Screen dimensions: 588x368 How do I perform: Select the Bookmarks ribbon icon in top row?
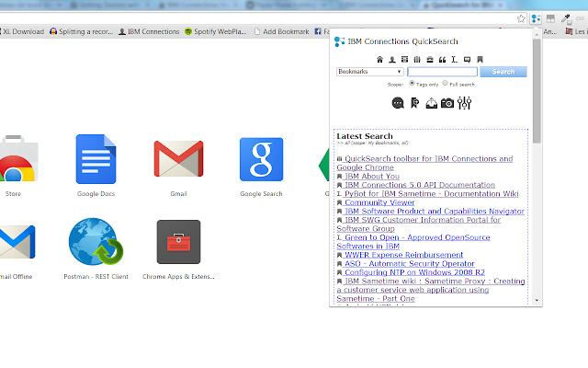click(480, 59)
